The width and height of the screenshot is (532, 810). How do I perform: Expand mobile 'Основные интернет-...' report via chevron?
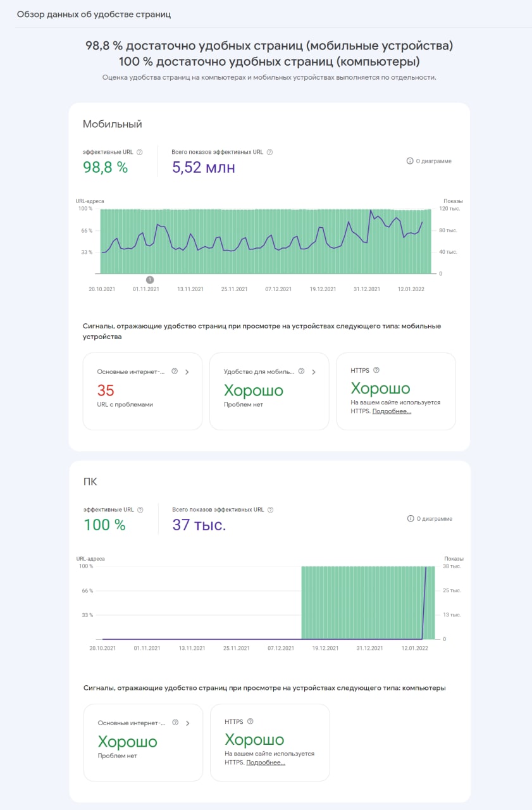point(187,372)
